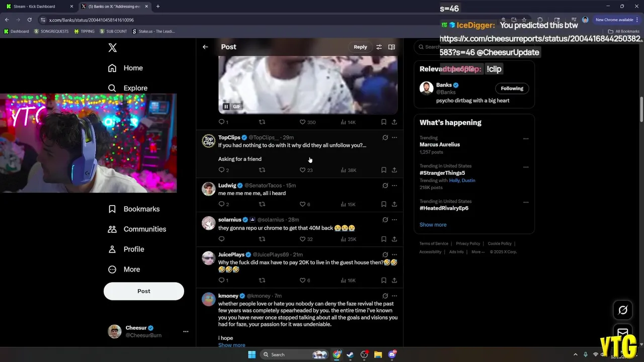Show more trending topics
This screenshot has height=362, width=644.
tap(433, 225)
